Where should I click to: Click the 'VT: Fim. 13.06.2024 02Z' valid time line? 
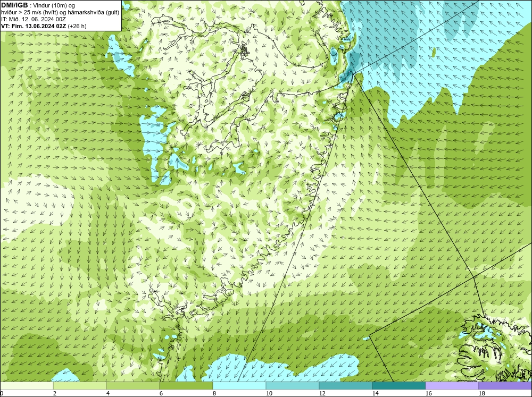point(44,26)
